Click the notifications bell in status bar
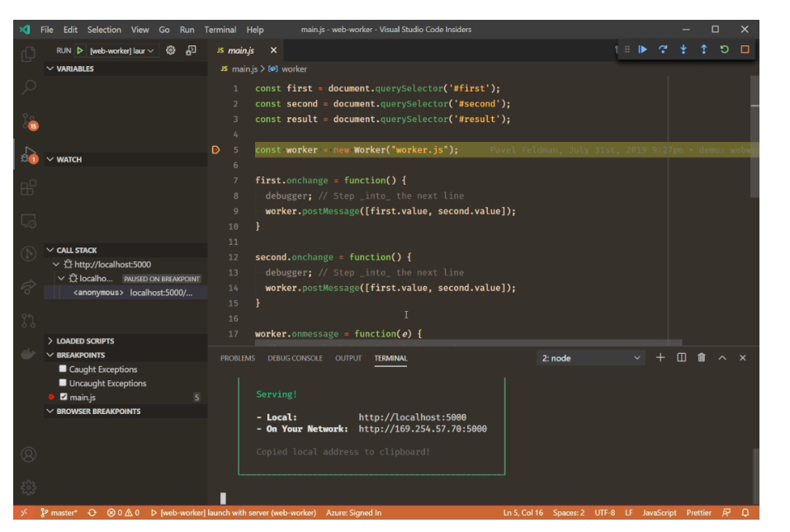This screenshot has height=532, width=790. (745, 512)
